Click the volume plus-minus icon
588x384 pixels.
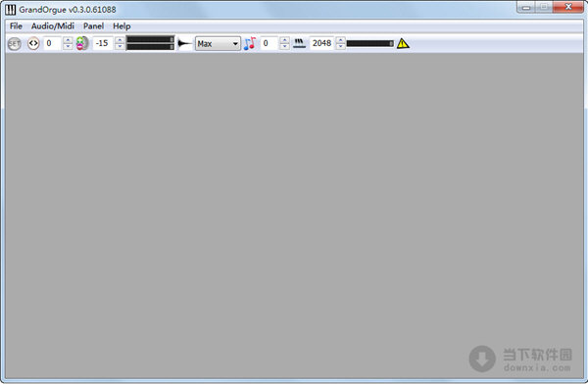tap(82, 43)
